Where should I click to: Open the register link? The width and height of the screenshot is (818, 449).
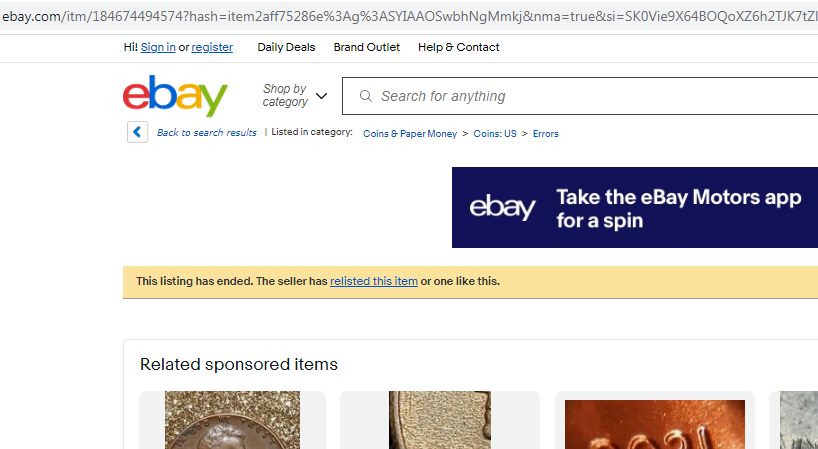coord(212,47)
